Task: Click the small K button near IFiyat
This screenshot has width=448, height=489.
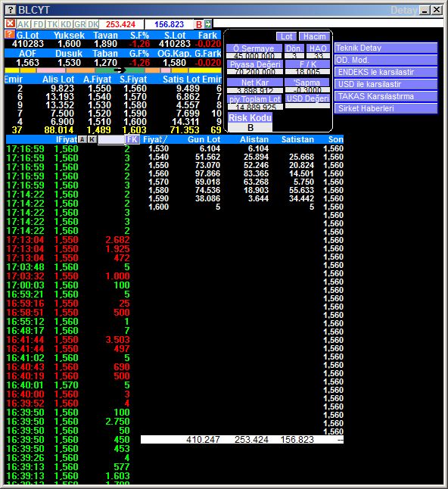Action: (x=92, y=139)
